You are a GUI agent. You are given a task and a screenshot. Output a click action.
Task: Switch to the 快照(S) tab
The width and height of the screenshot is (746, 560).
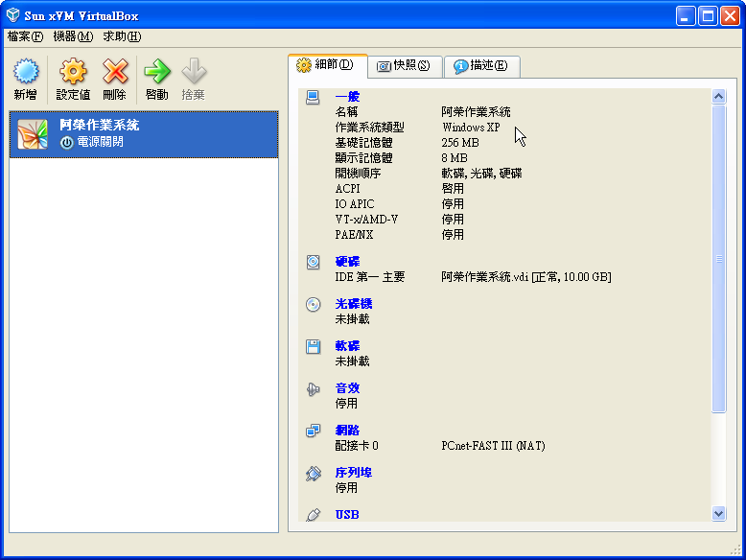click(405, 65)
